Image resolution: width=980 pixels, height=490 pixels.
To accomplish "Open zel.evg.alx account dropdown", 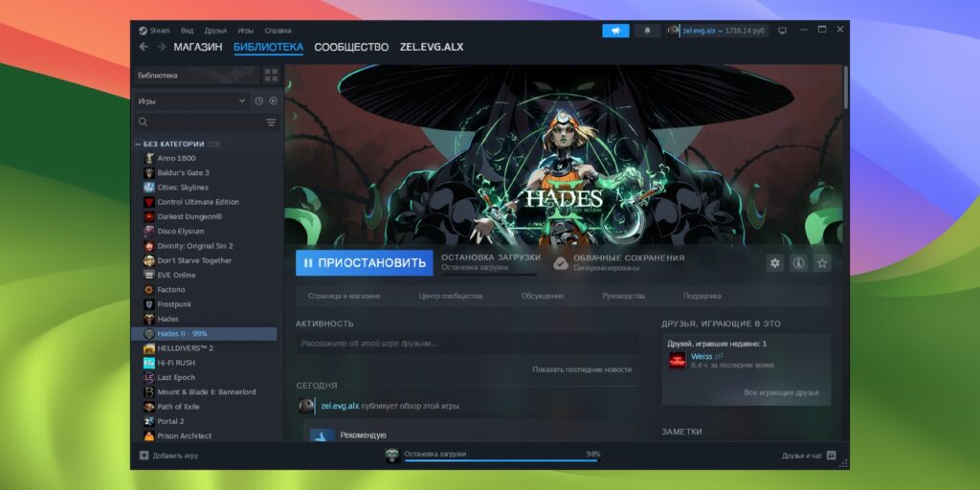I will pyautogui.click(x=718, y=31).
